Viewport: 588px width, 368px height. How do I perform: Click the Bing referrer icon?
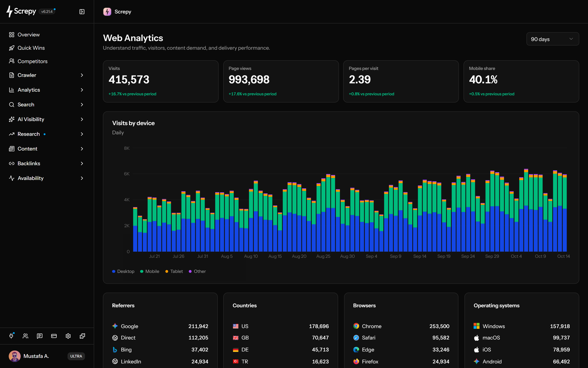[x=115, y=349]
